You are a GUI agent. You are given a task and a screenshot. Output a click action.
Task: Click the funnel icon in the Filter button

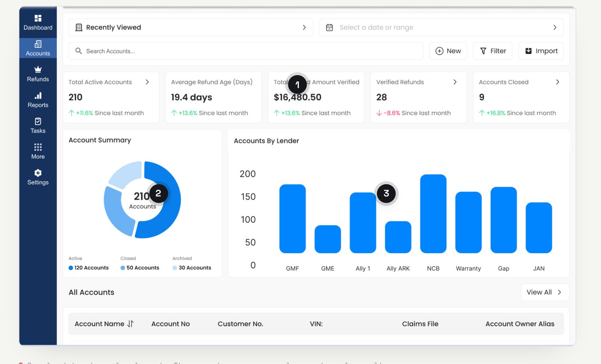coord(483,51)
